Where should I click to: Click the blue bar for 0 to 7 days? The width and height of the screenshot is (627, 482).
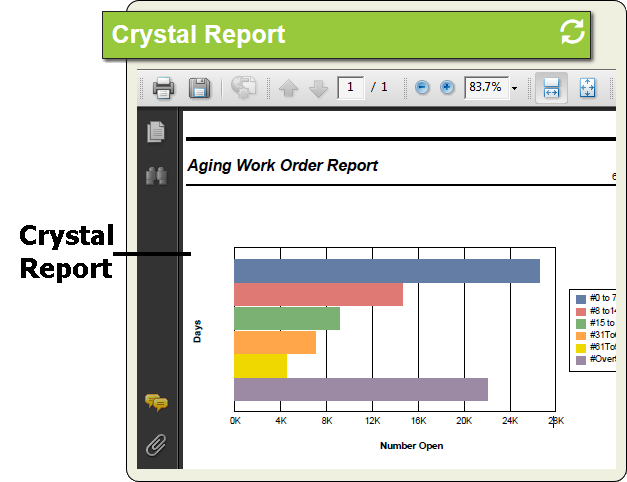387,271
